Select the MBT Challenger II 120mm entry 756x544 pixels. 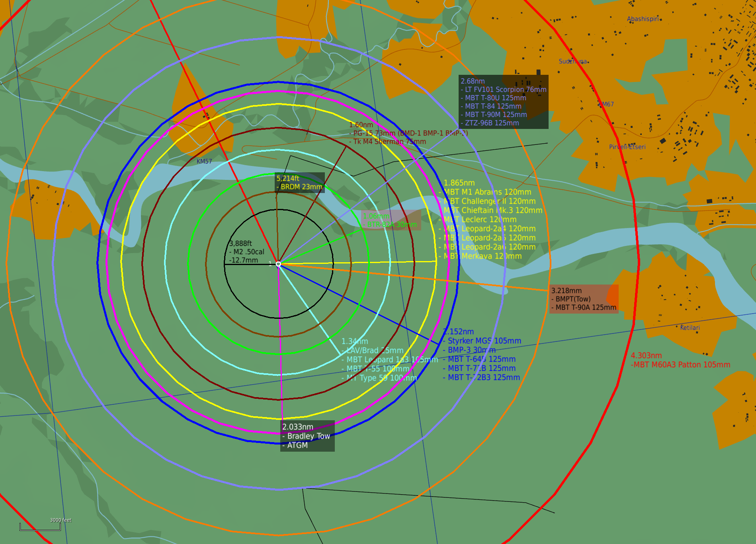(x=487, y=201)
